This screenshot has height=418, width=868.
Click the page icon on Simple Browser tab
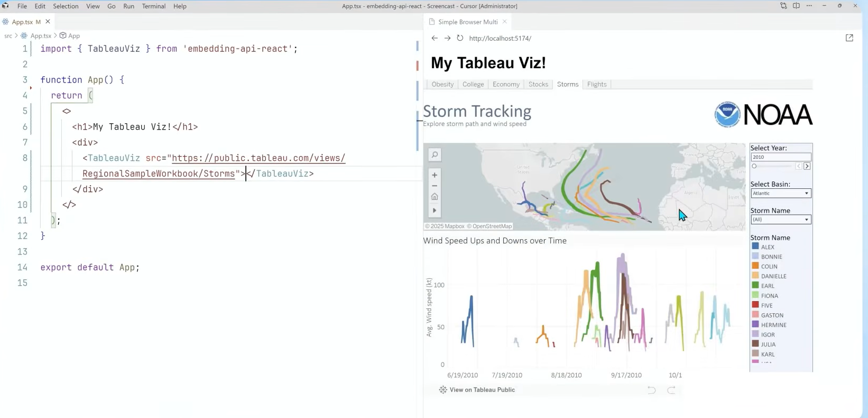[x=432, y=22]
